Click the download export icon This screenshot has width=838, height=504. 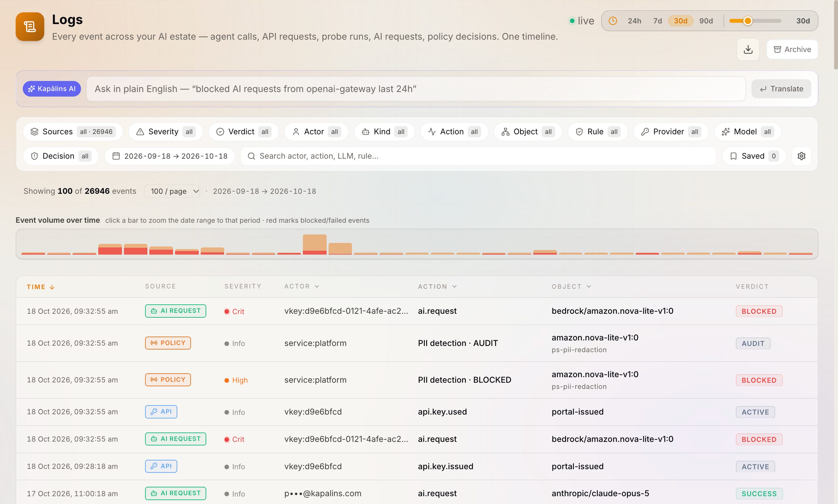(x=748, y=49)
